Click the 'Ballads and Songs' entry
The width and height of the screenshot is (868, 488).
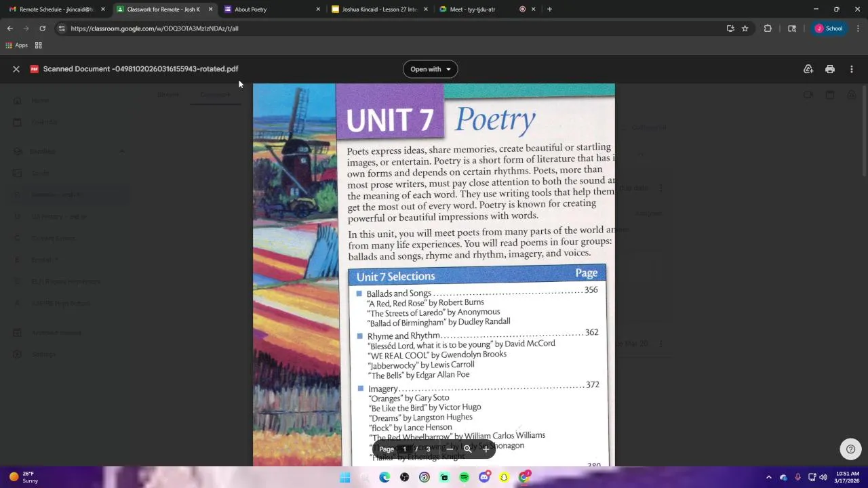[399, 293]
